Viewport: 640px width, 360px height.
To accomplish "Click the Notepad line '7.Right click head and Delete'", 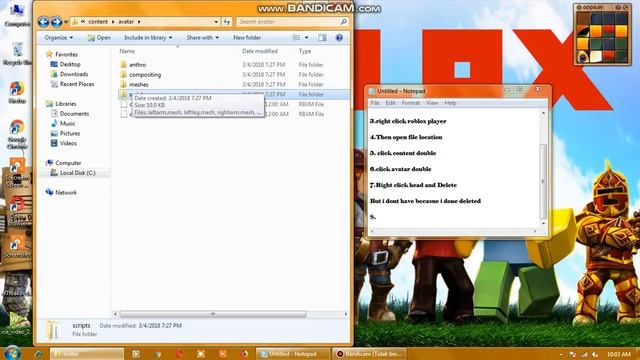I will pyautogui.click(x=413, y=185).
